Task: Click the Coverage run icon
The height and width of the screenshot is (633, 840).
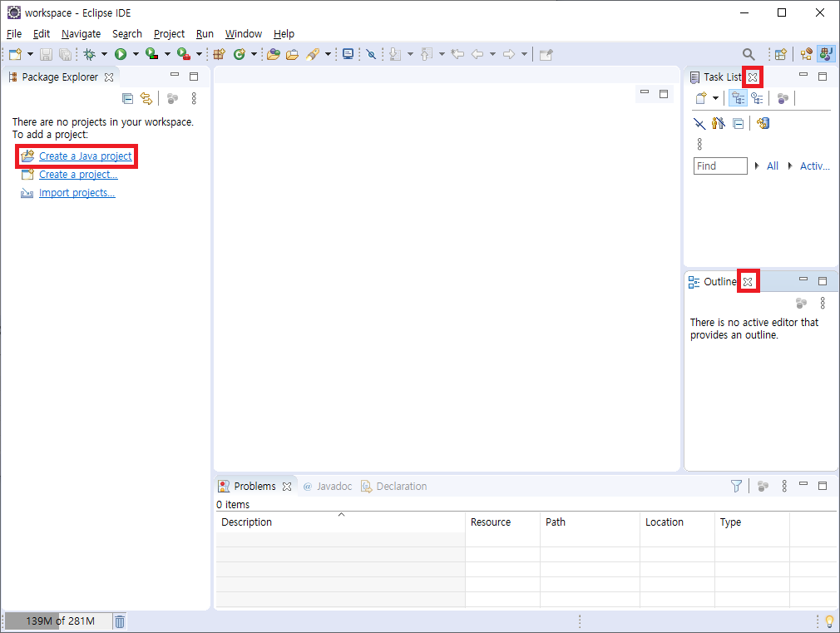Action: pos(152,54)
